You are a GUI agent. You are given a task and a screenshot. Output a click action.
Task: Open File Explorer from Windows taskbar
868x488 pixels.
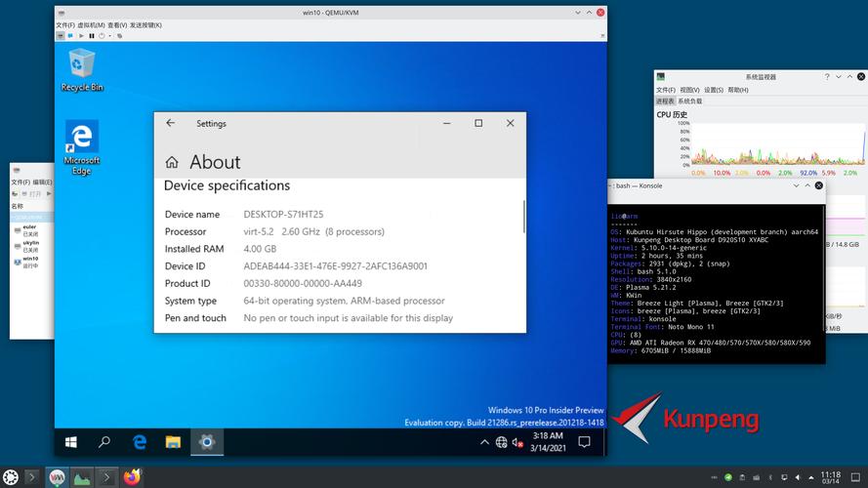pos(173,442)
